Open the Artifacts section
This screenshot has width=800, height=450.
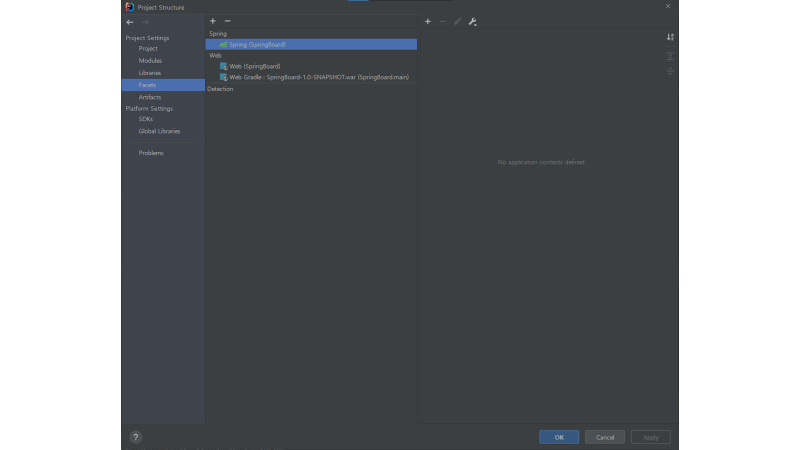coord(150,97)
